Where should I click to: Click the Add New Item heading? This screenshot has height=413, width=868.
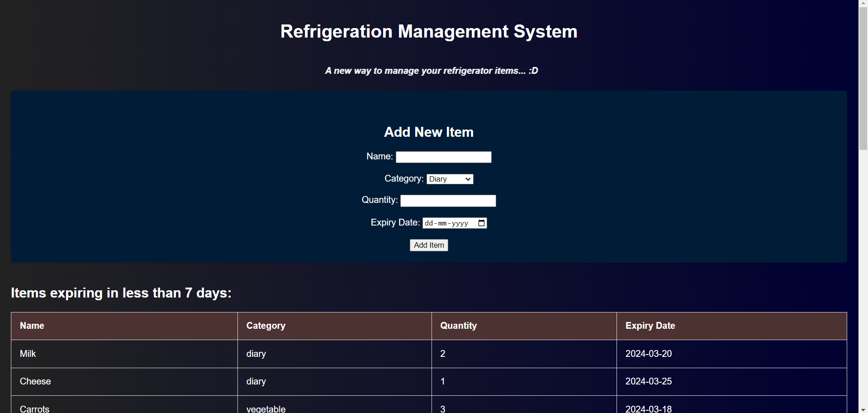click(x=428, y=132)
